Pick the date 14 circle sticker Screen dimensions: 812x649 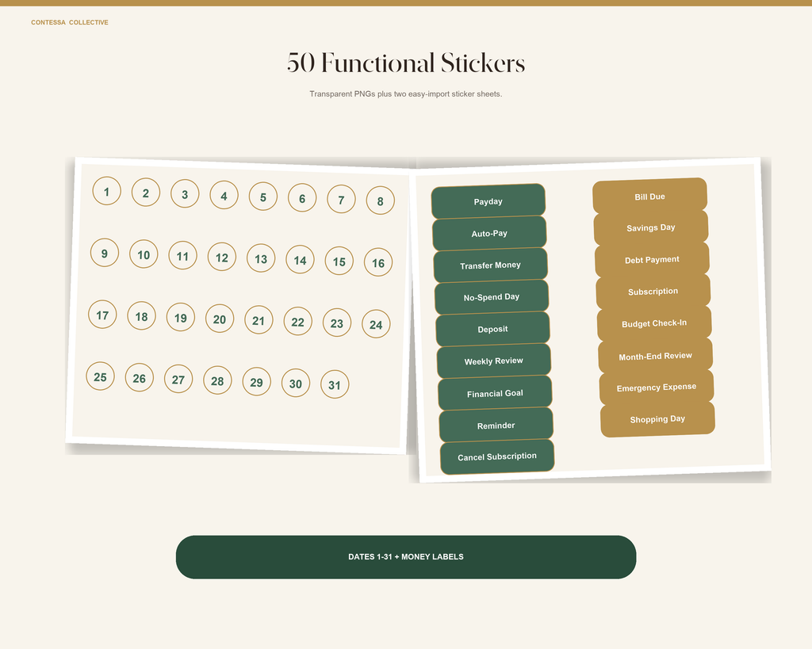[x=300, y=260]
